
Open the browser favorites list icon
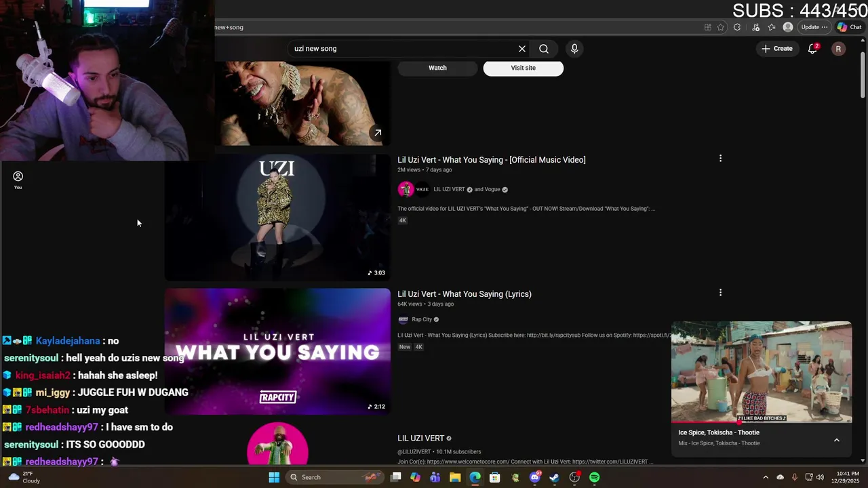pyautogui.click(x=772, y=27)
